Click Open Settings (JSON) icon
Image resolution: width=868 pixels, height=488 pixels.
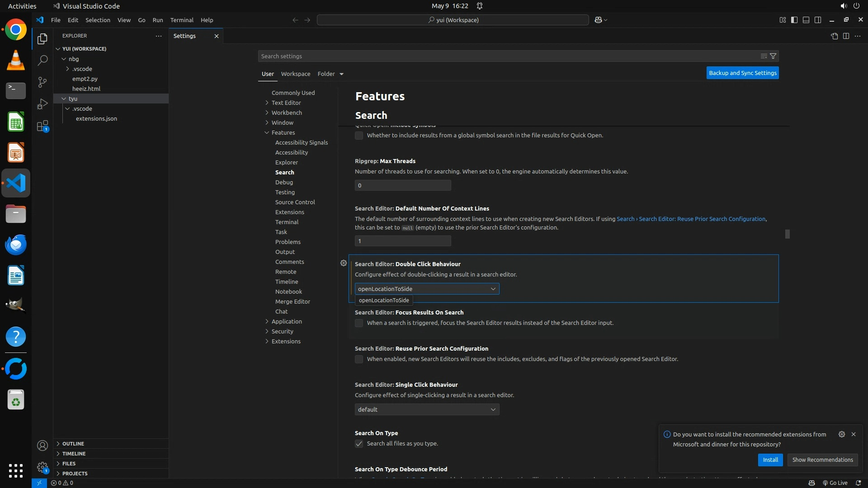(834, 36)
